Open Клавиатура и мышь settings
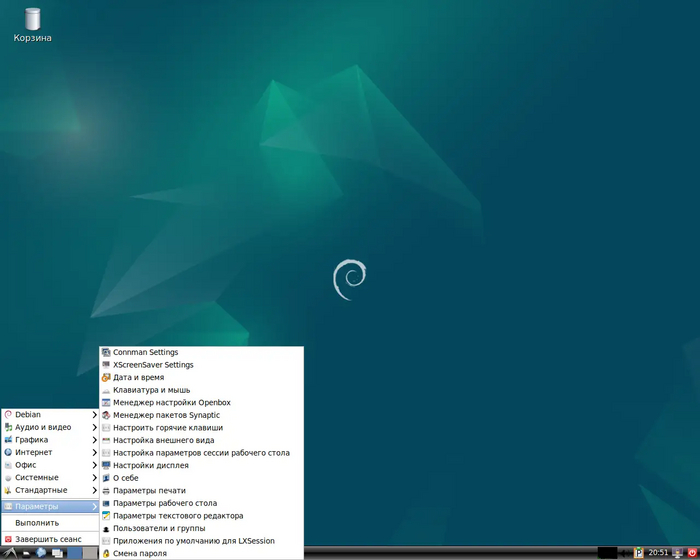This screenshot has height=560, width=700. click(201, 390)
